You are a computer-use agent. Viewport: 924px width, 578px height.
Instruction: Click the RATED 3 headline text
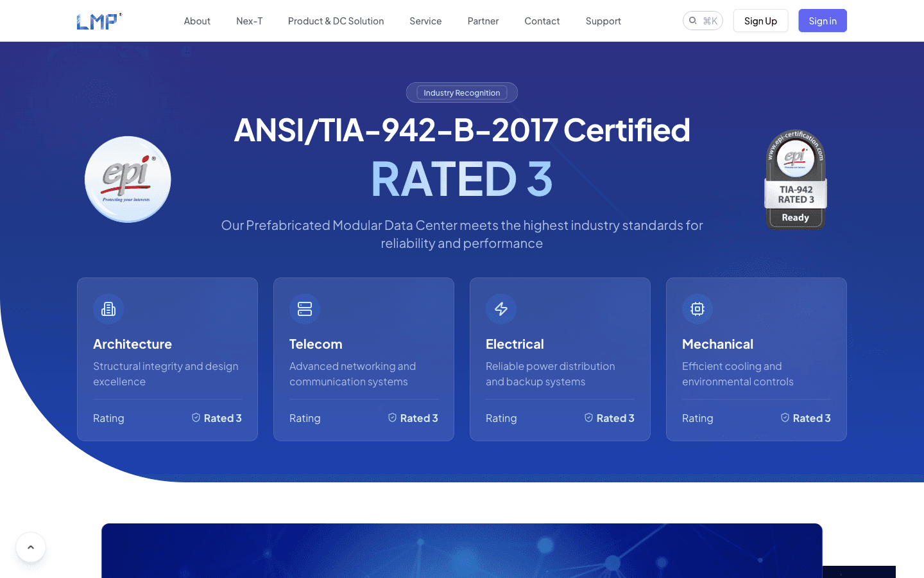462,179
